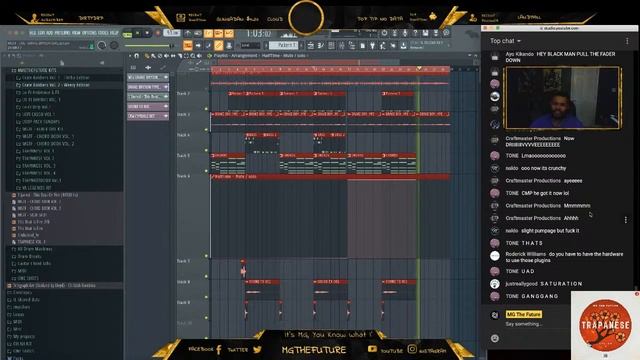Arm the transport Record button

coord(158,33)
